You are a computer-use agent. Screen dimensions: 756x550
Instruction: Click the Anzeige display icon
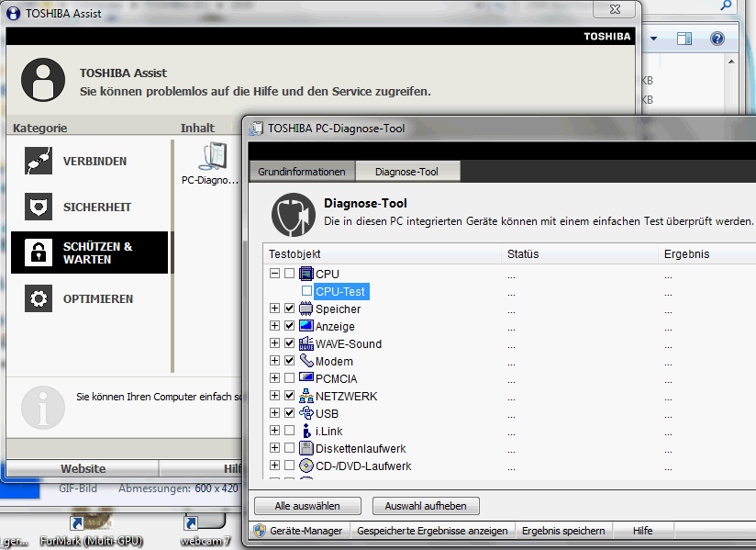tap(306, 326)
